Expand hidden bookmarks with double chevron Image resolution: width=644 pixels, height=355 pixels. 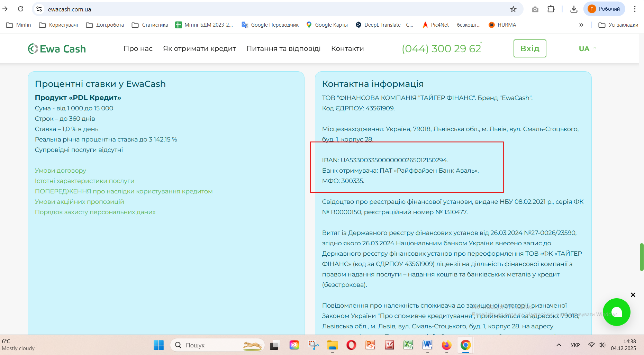click(x=581, y=25)
